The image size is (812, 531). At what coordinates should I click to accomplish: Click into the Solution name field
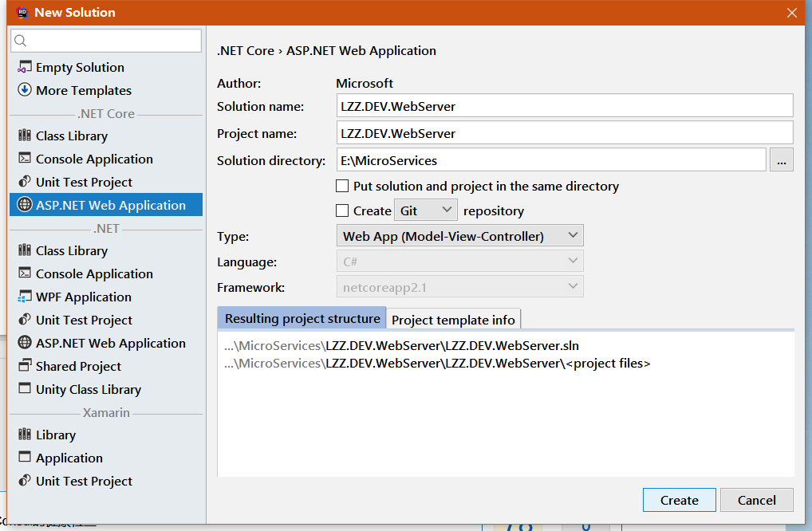point(565,105)
